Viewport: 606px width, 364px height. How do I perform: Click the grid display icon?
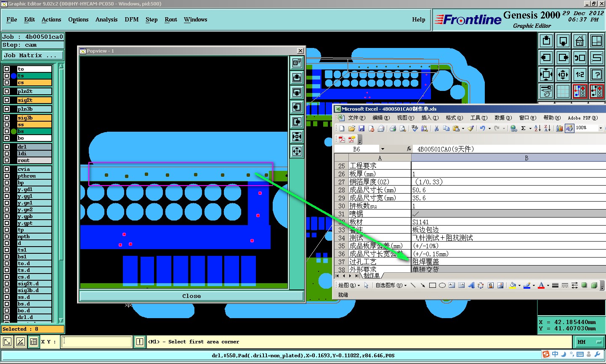coord(563,91)
